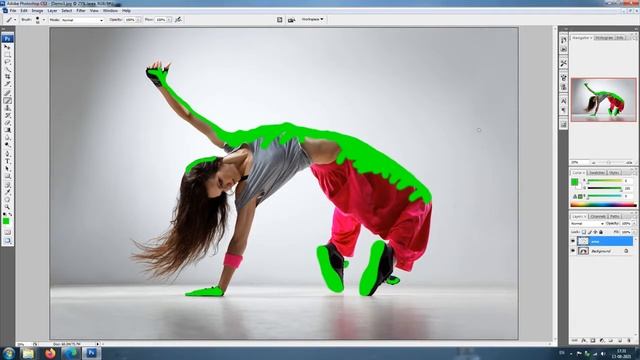
Task: Open layer blend mode dropdown
Action: pyautogui.click(x=587, y=224)
